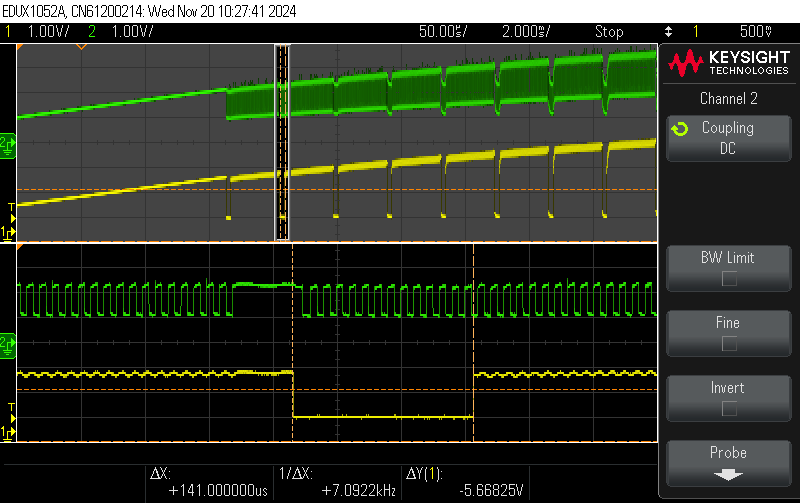
Task: Click the up-down arrow trigger slope icon
Action: point(668,32)
